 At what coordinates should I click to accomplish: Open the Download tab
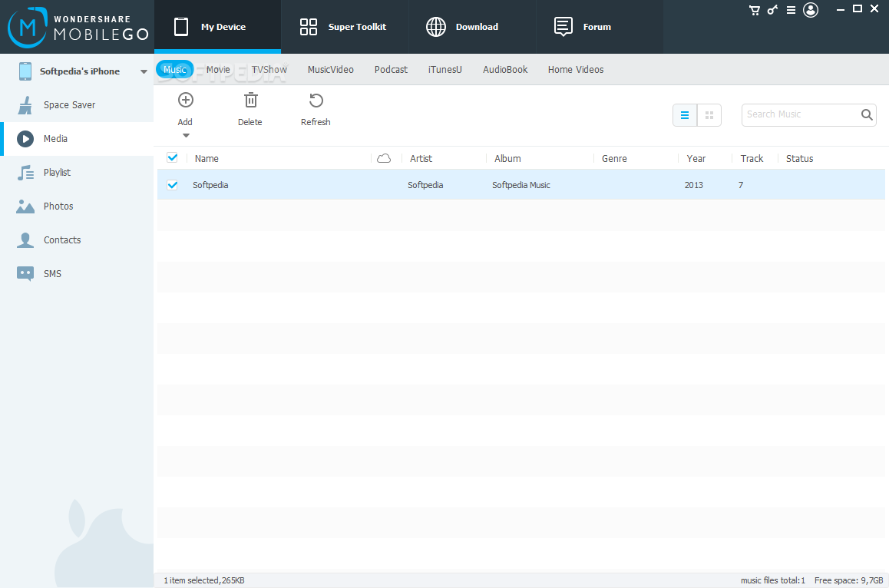472,27
